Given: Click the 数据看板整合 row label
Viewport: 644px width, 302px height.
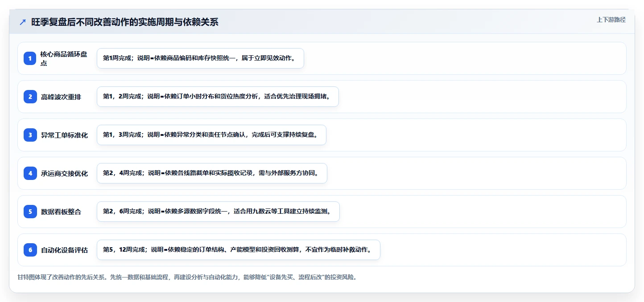Looking at the screenshot, I should (61, 212).
